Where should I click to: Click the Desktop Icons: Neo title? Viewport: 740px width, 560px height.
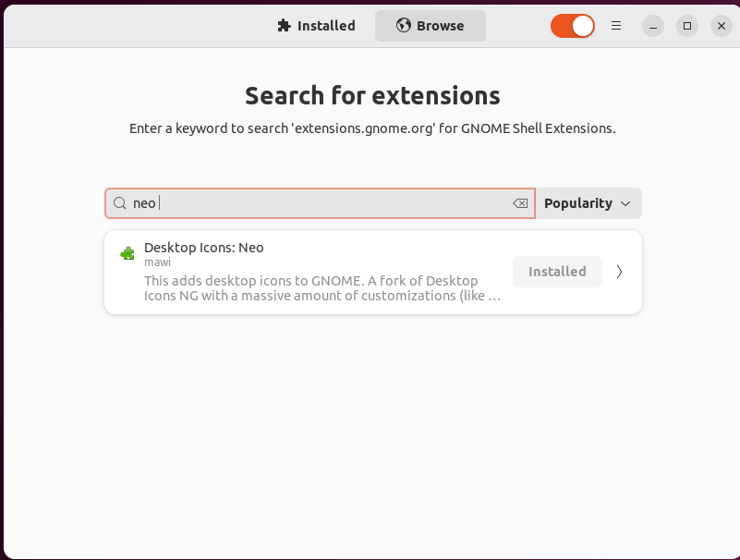204,248
